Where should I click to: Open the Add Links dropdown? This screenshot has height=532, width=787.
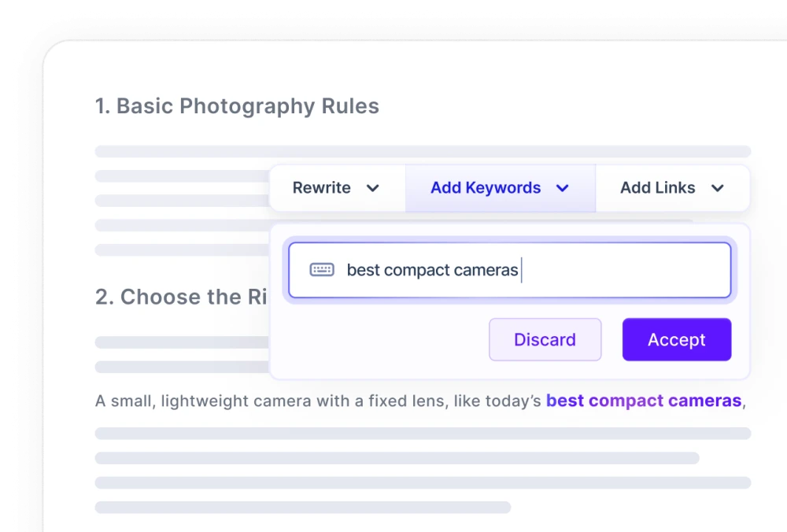point(673,188)
